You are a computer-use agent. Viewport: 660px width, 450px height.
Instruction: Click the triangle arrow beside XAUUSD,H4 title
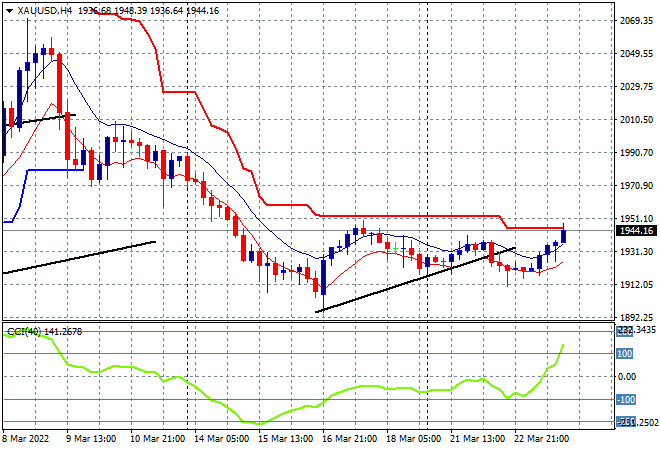pyautogui.click(x=8, y=8)
